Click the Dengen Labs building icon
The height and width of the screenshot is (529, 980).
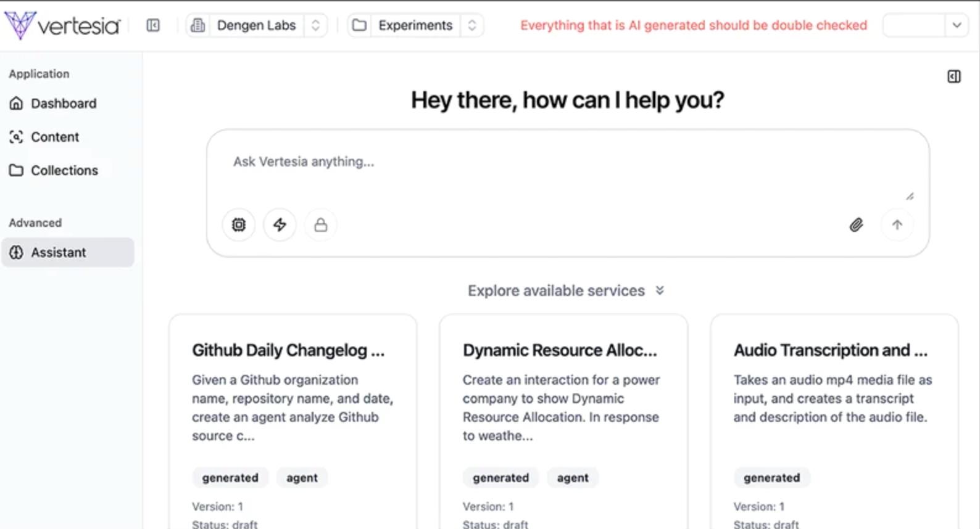[x=198, y=25]
